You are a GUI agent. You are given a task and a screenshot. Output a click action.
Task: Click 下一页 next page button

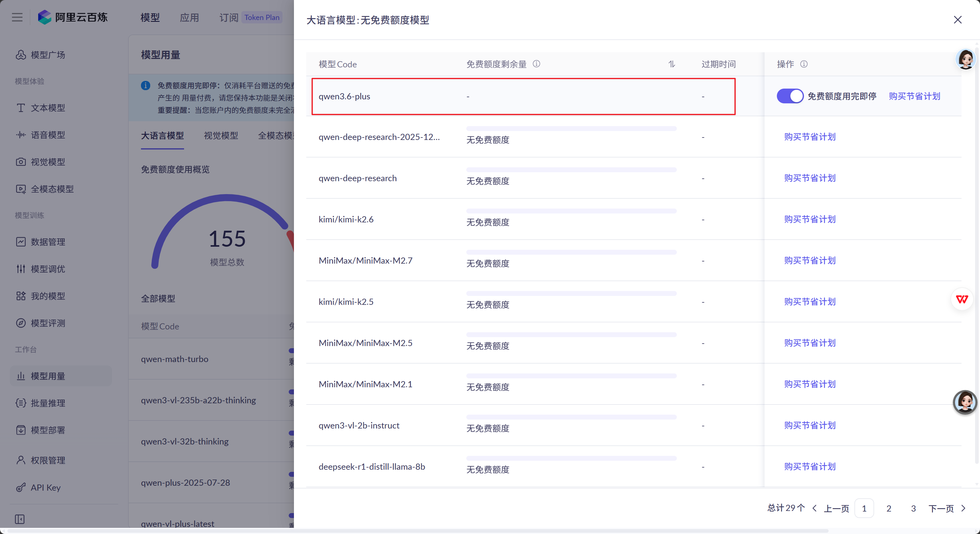pos(947,508)
